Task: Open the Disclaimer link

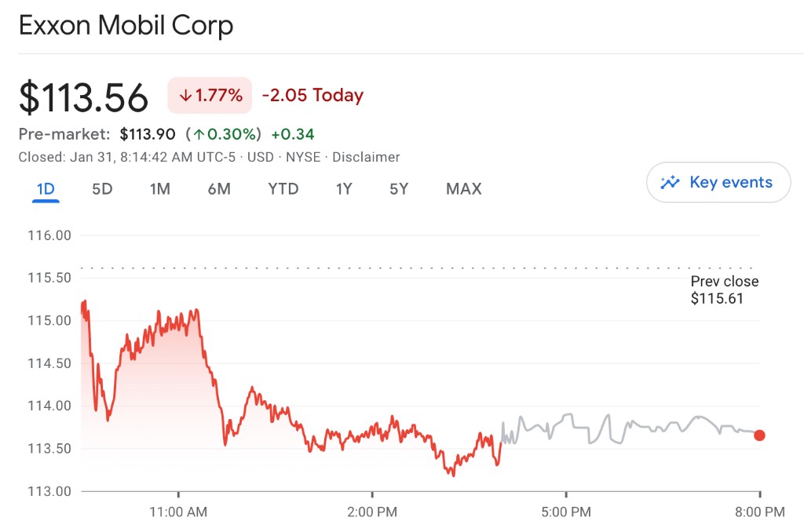Action: point(366,157)
